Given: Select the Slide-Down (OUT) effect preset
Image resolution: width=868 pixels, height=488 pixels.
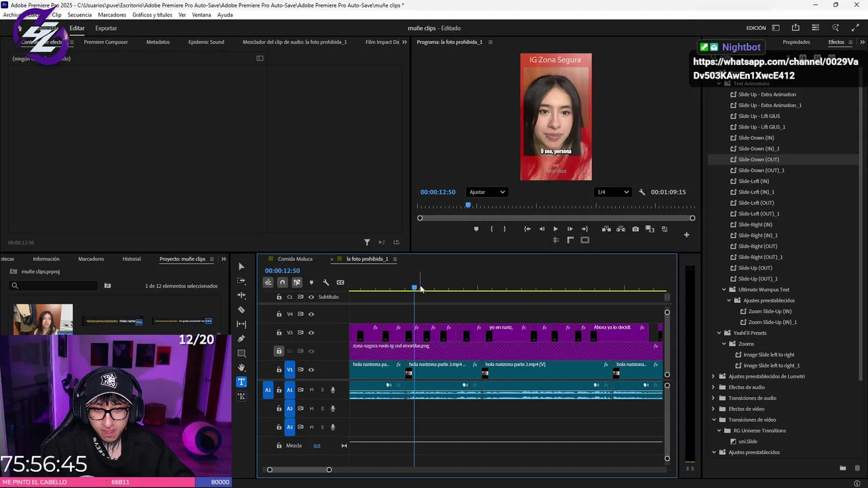Looking at the screenshot, I should [x=758, y=160].
